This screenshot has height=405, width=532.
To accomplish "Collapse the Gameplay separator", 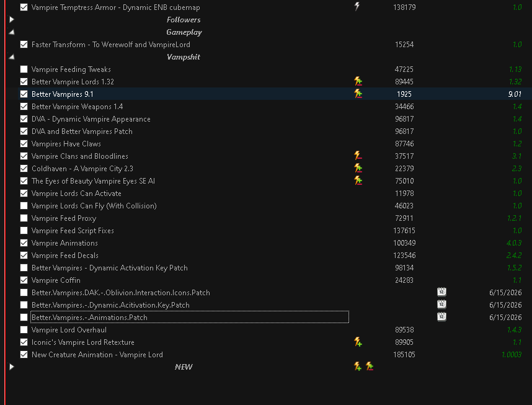I will (12, 32).
